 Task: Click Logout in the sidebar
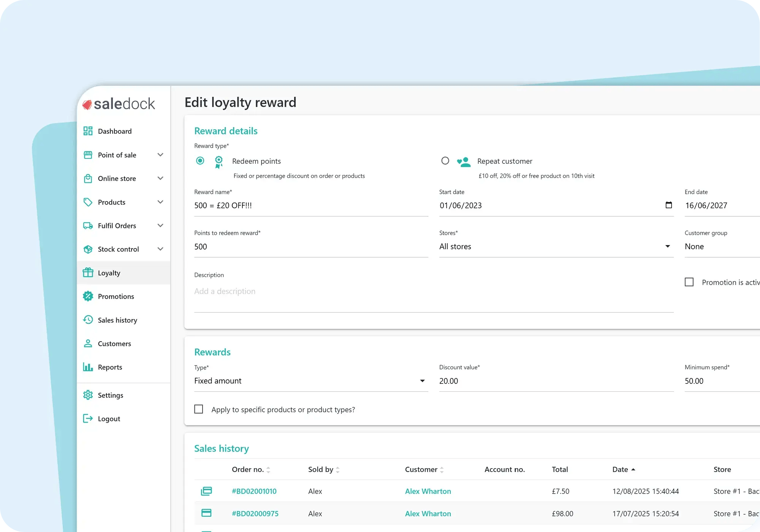point(109,419)
